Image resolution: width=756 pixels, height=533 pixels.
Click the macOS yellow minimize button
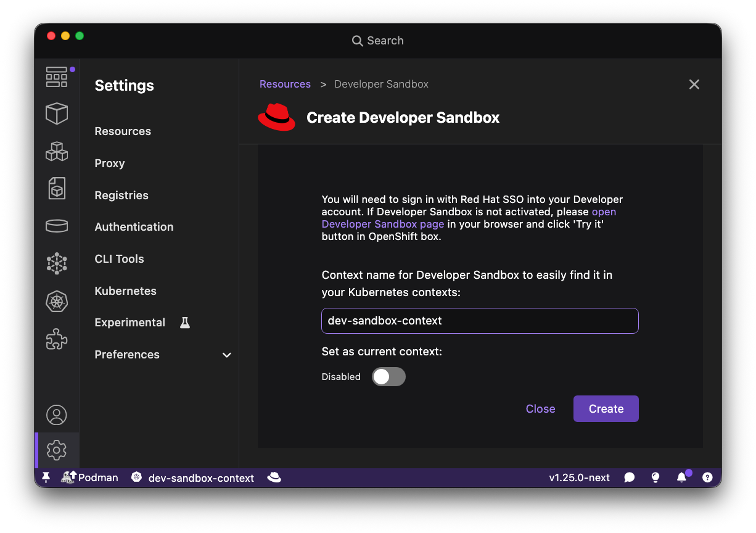(x=65, y=36)
